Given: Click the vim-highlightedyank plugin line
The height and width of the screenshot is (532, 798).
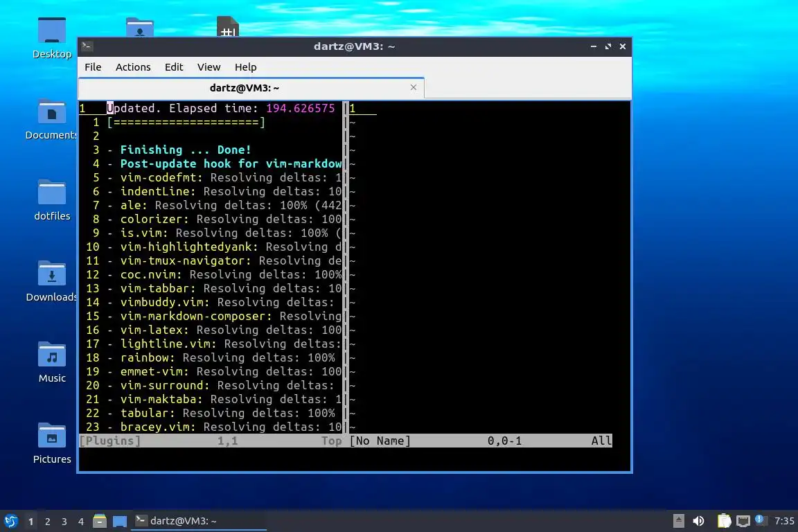Looking at the screenshot, I should tap(224, 247).
